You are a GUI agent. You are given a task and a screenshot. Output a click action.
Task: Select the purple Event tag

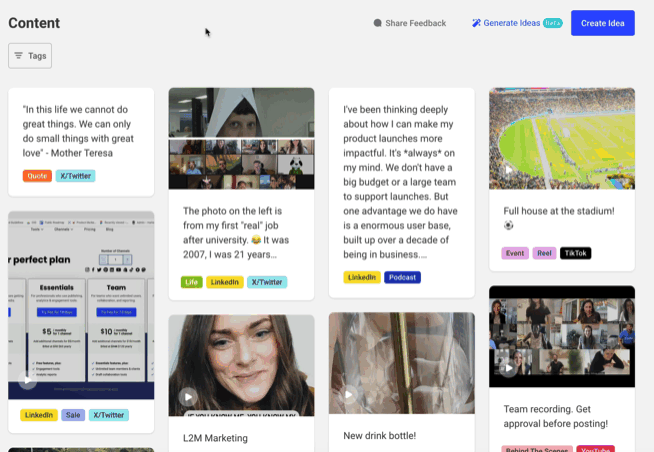515,254
